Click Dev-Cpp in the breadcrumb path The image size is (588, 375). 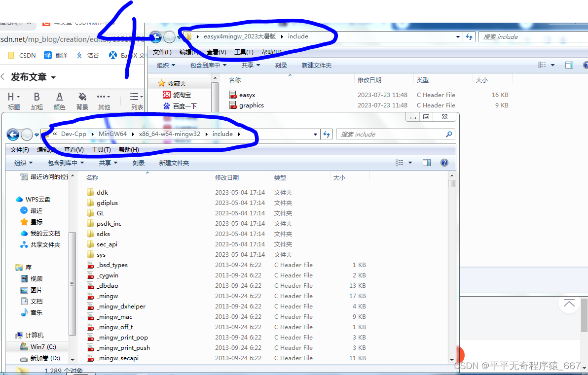(x=73, y=134)
